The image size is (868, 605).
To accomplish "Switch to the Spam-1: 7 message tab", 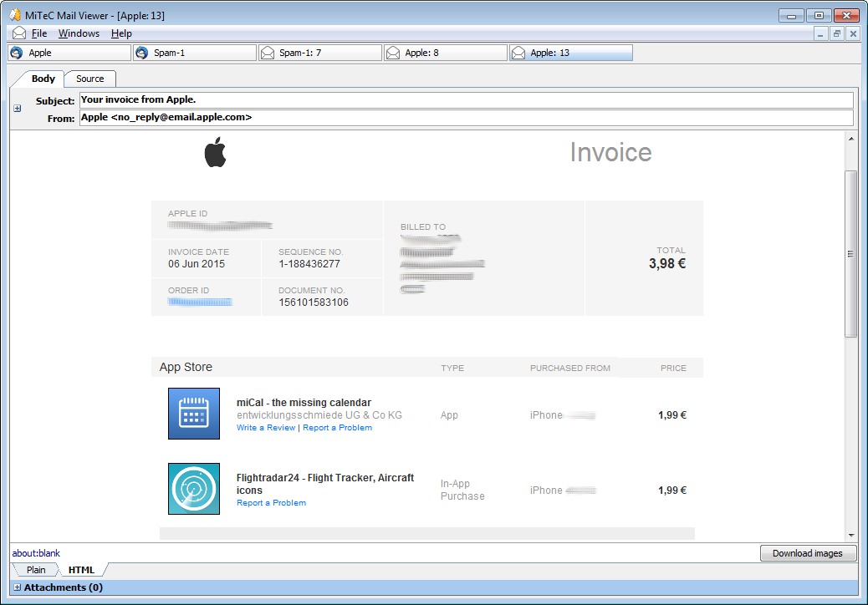I will 320,53.
